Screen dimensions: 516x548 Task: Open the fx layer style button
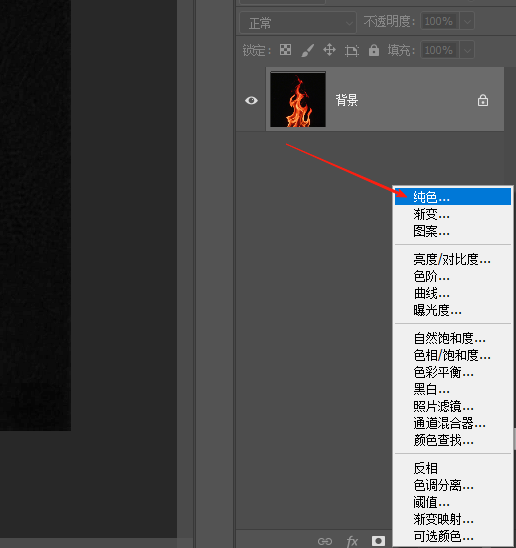coord(352,541)
